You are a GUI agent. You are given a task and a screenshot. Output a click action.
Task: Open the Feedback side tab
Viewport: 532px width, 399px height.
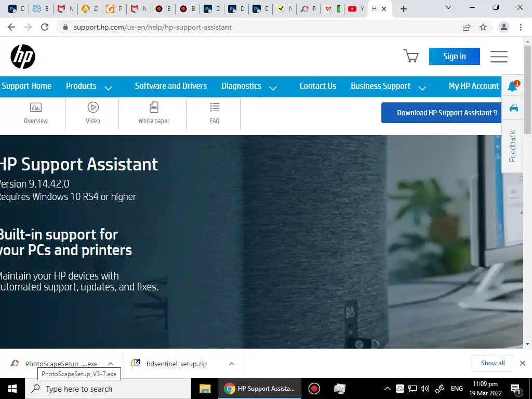(x=512, y=146)
